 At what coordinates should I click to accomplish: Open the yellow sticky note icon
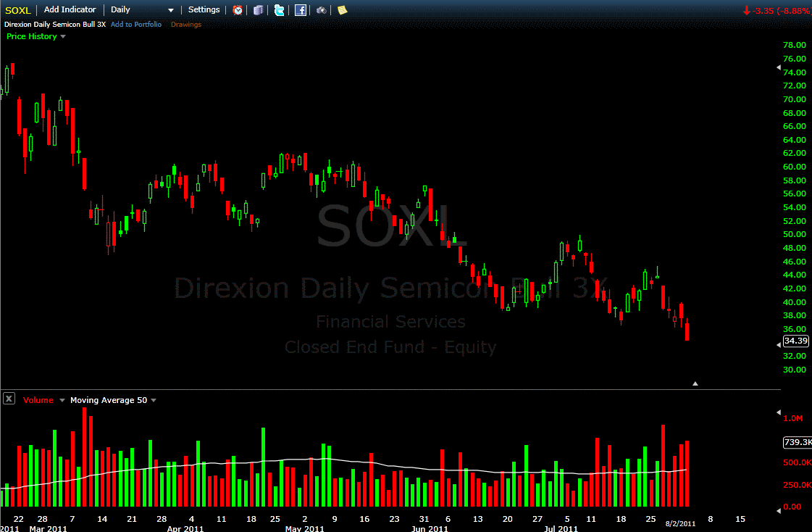pyautogui.click(x=343, y=10)
